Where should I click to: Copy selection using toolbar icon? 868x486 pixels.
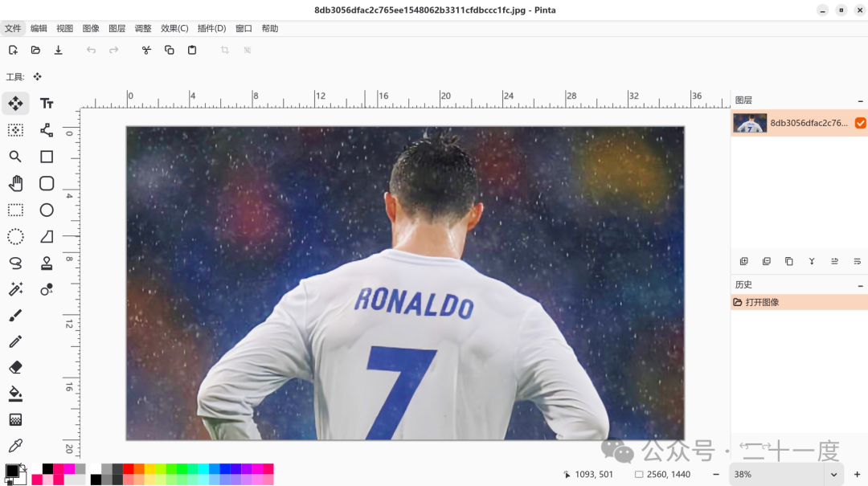170,50
